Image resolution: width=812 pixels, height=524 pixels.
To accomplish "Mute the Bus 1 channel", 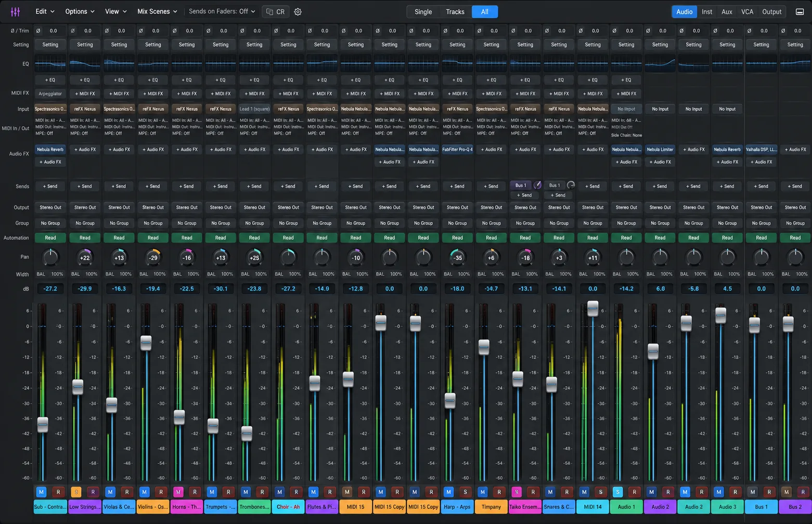I will pyautogui.click(x=753, y=492).
